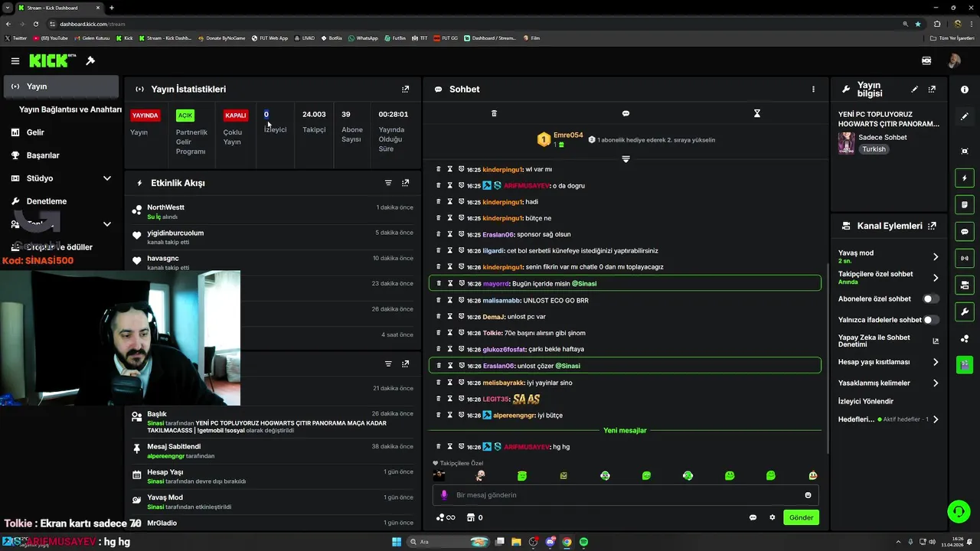Toggle Abonelere özel sohbet switch

point(931,299)
